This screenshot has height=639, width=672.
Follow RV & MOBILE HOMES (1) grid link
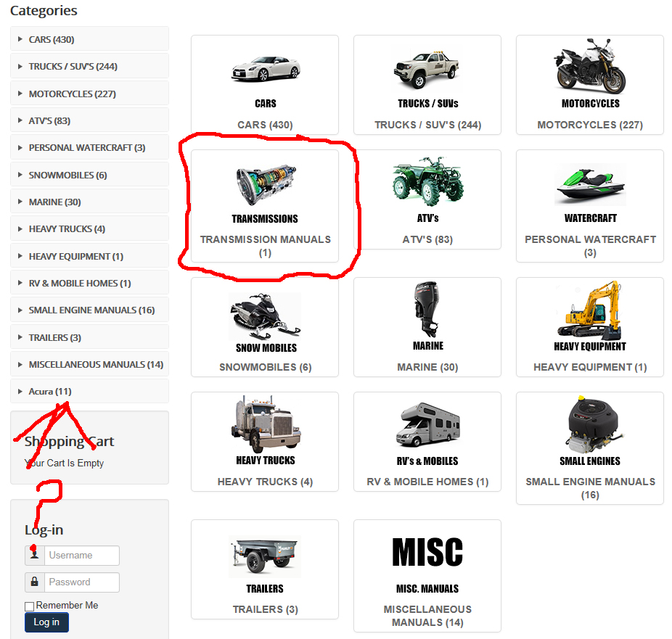pyautogui.click(x=427, y=482)
